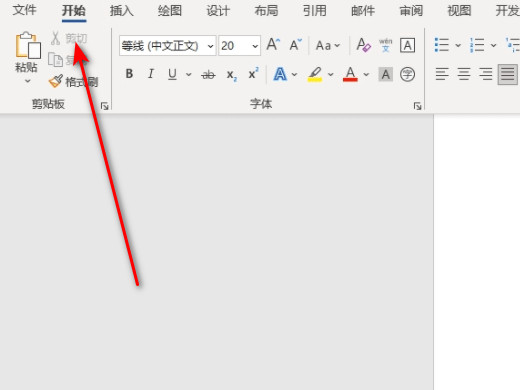Toggle Character Shading gray A icon
Image resolution: width=520 pixels, height=390 pixels.
(x=386, y=74)
